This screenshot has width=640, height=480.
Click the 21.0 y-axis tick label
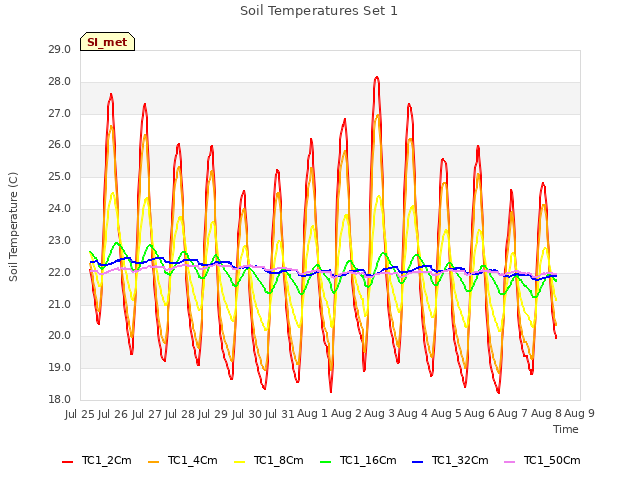[59, 304]
